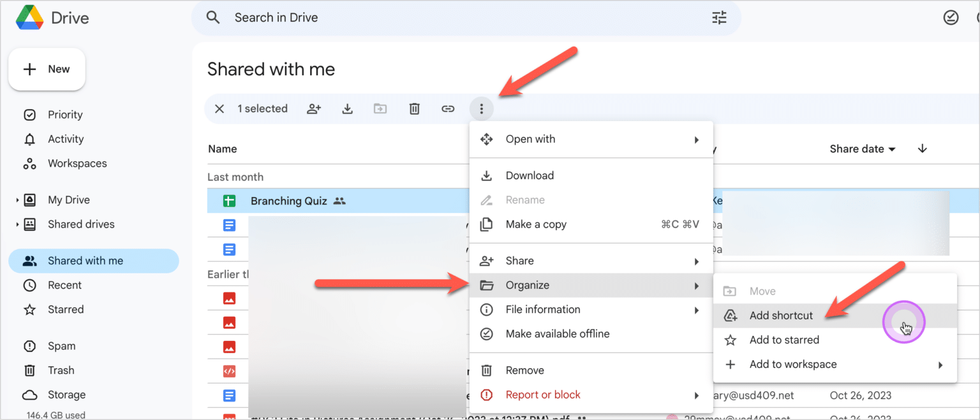Expand the Shared drives tree arrow

pyautogui.click(x=17, y=224)
